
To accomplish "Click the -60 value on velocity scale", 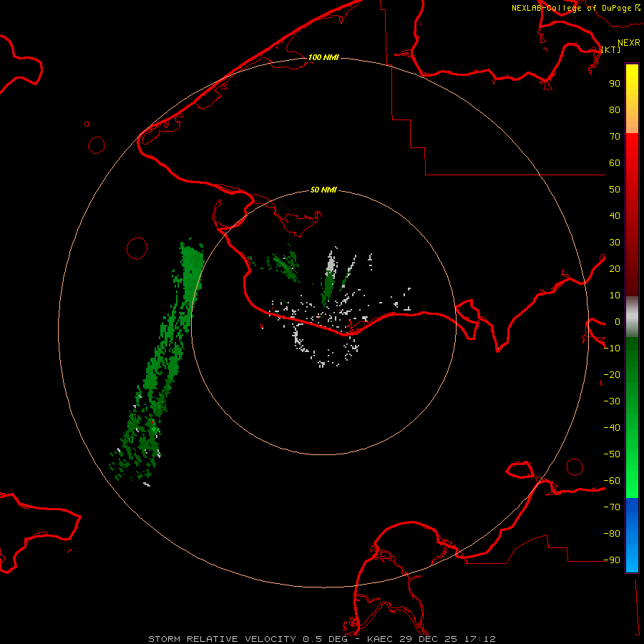I will point(612,481).
